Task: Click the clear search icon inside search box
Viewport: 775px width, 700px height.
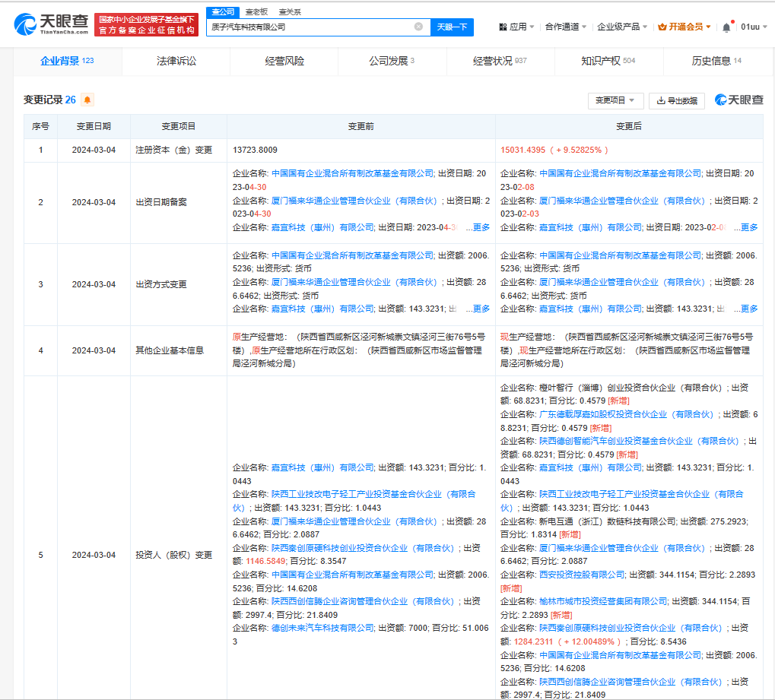Action: [418, 27]
